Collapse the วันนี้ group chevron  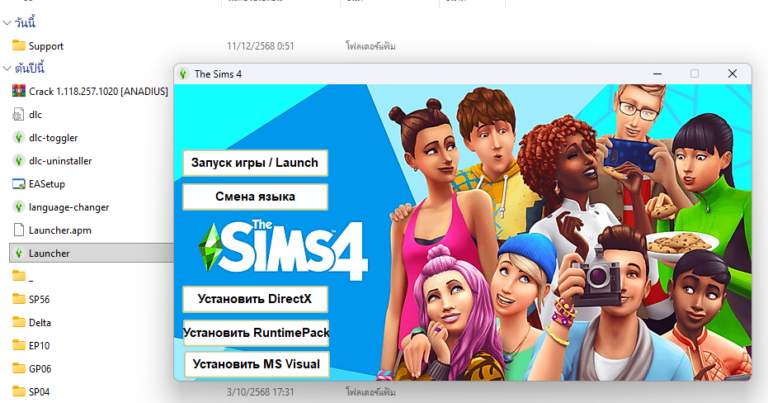tap(7, 23)
